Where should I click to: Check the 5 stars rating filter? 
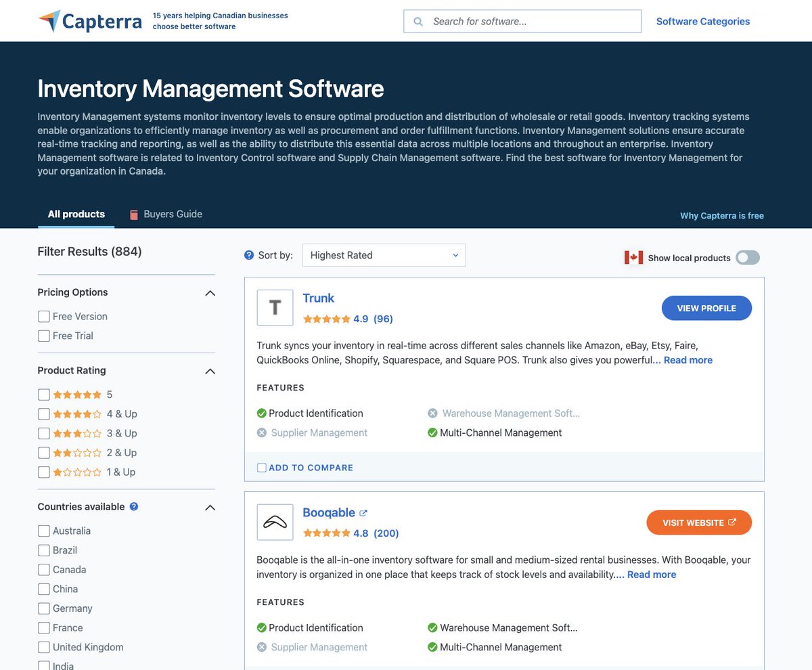point(44,395)
